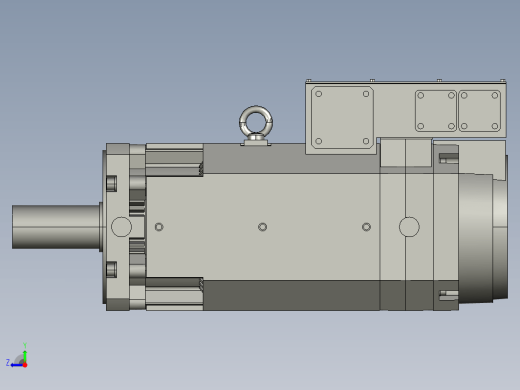Select the circular plug on front flange
Image resolution: width=520 pixels, height=390 pixels.
pos(121,227)
